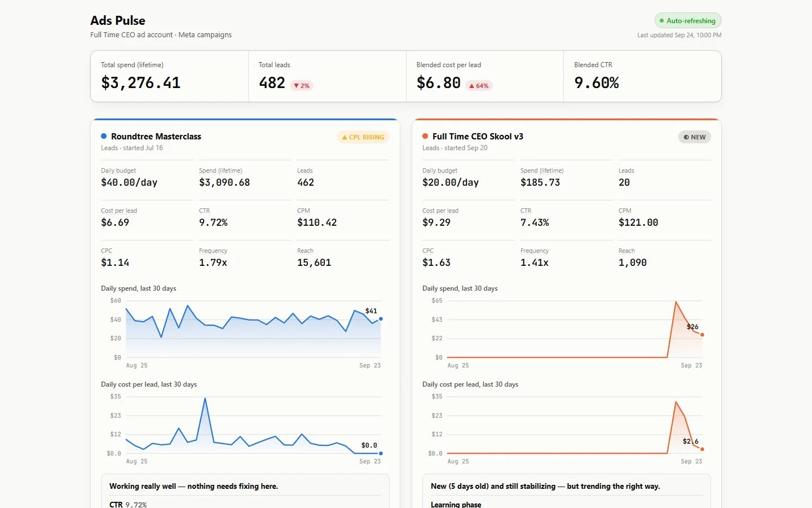This screenshot has width=812, height=508.
Task: Click the 1.79x frequency value
Action: 213,262
